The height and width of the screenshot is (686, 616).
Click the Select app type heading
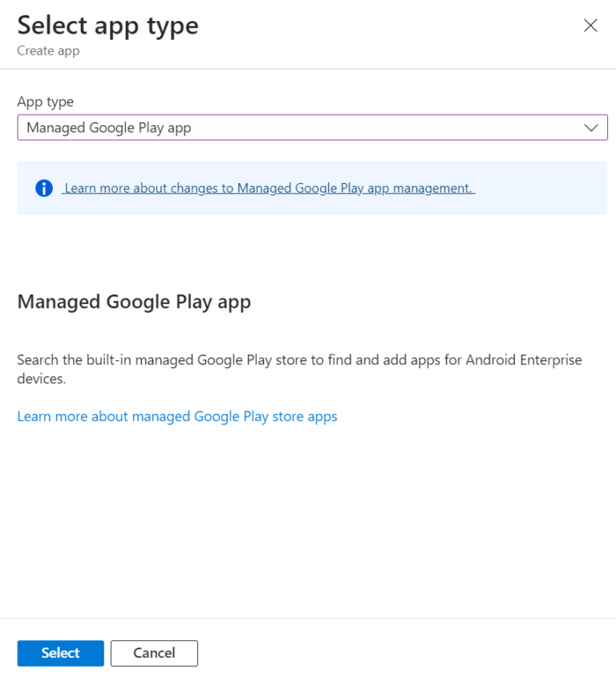pyautogui.click(x=107, y=25)
